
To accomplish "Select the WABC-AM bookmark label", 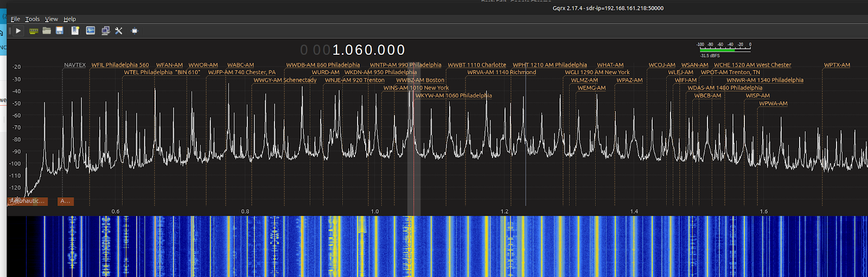I will tap(240, 65).
